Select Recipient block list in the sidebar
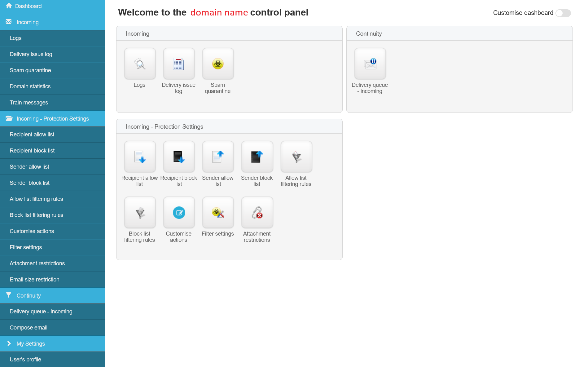 point(52,151)
